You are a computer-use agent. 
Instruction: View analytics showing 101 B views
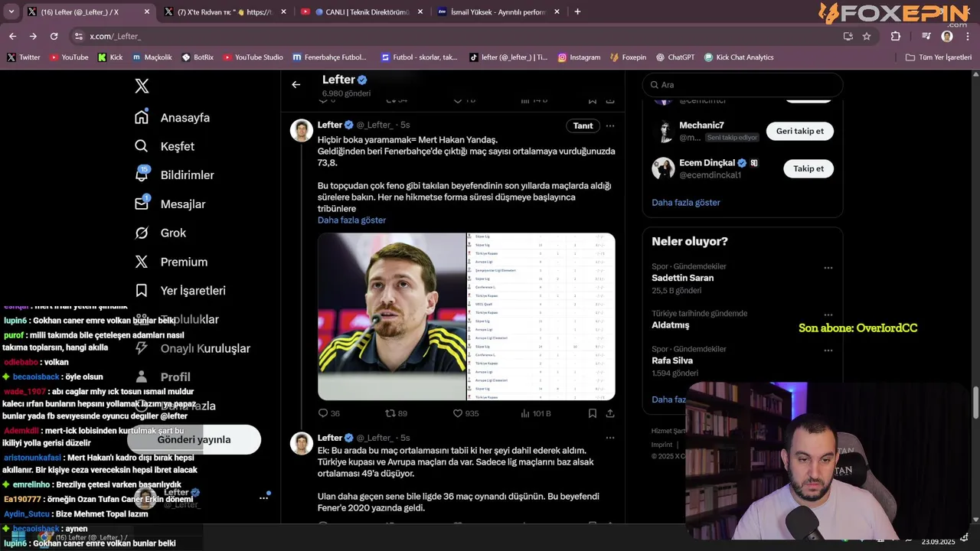tap(535, 413)
